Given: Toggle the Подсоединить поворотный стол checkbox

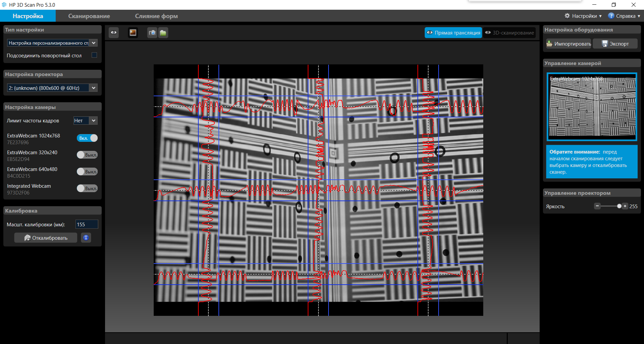Looking at the screenshot, I should pyautogui.click(x=94, y=55).
